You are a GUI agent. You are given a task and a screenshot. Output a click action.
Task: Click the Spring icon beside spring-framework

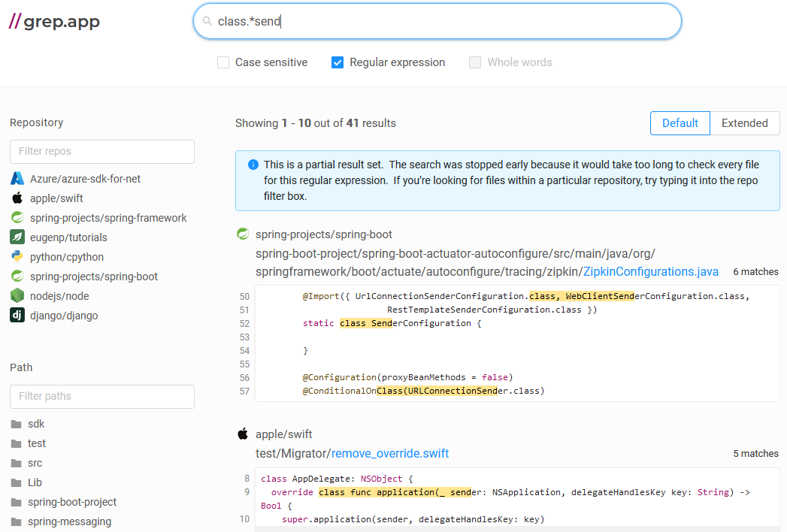click(17, 217)
